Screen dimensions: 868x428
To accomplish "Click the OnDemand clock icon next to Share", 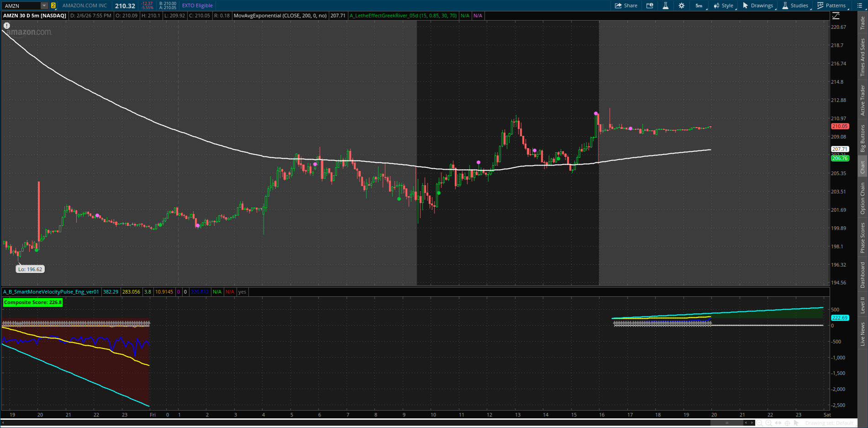I will coord(650,5).
